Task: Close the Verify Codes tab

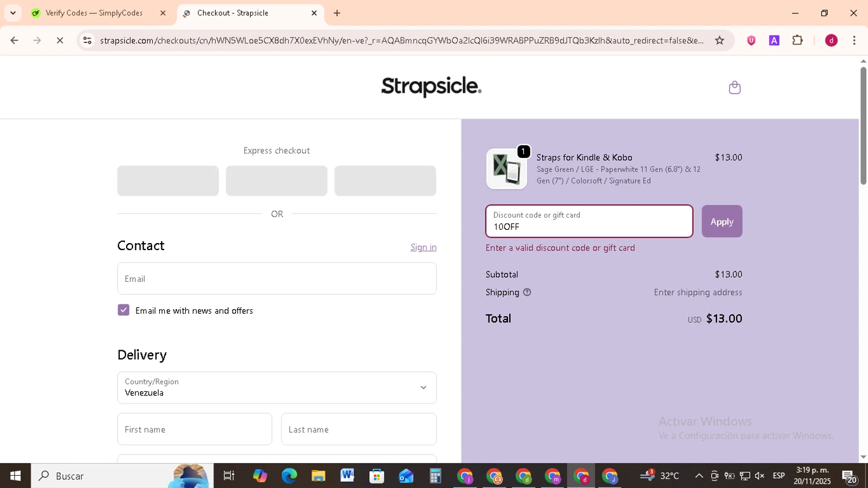Action: [163, 13]
